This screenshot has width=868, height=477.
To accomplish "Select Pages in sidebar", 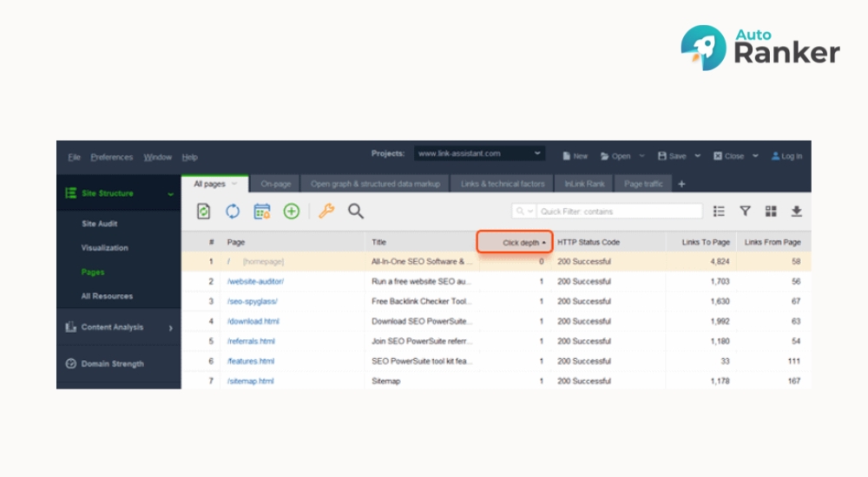I will click(x=93, y=272).
